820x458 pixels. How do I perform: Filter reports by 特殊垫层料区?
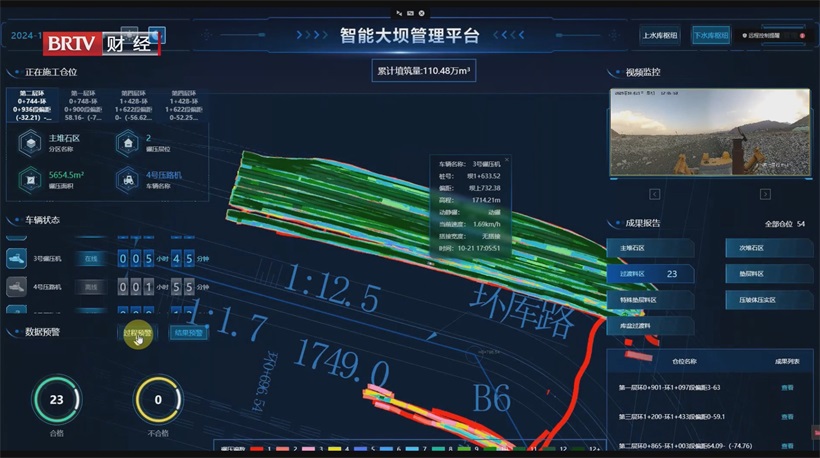coord(650,300)
